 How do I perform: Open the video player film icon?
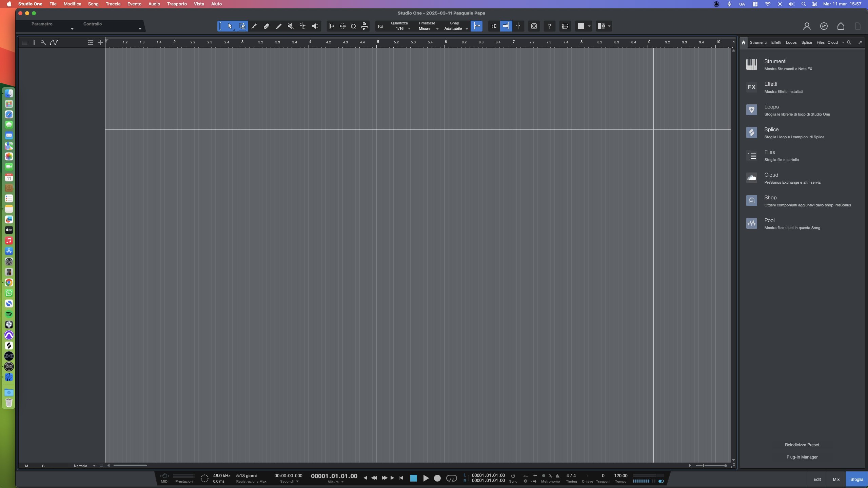565,26
